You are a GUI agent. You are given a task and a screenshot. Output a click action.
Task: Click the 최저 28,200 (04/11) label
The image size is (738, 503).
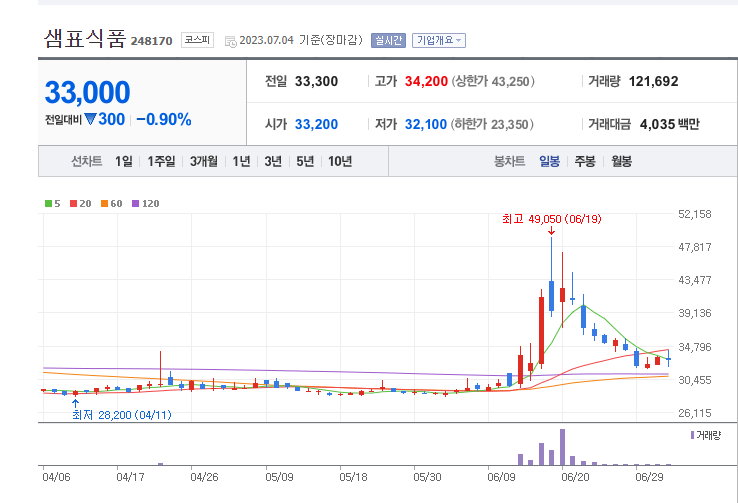click(121, 415)
